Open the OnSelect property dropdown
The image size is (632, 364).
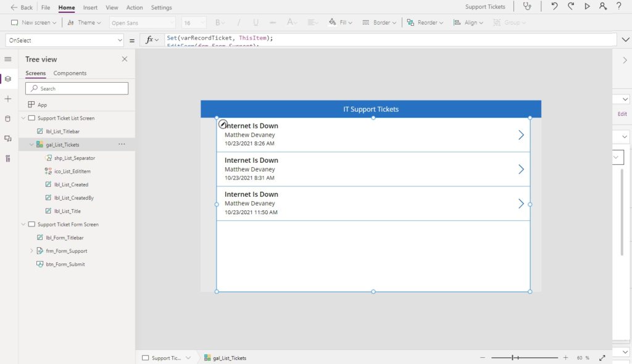click(64, 40)
